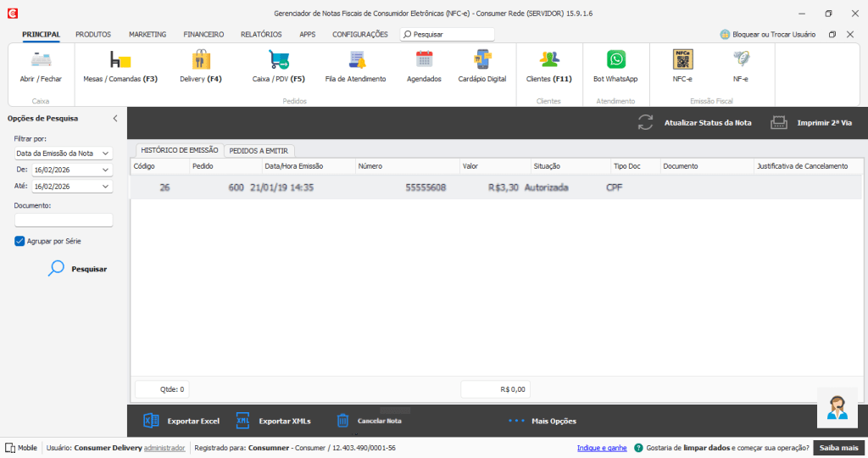Open the Delivery bag icon

(201, 61)
